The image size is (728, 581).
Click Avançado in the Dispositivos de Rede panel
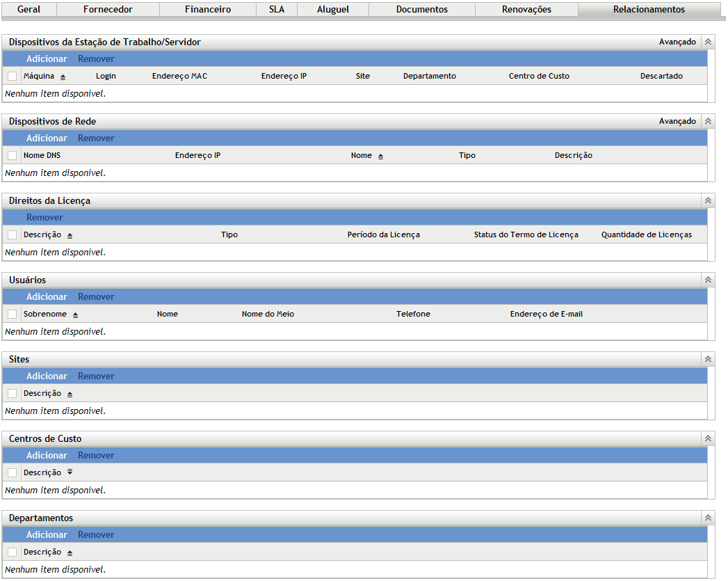(x=677, y=121)
